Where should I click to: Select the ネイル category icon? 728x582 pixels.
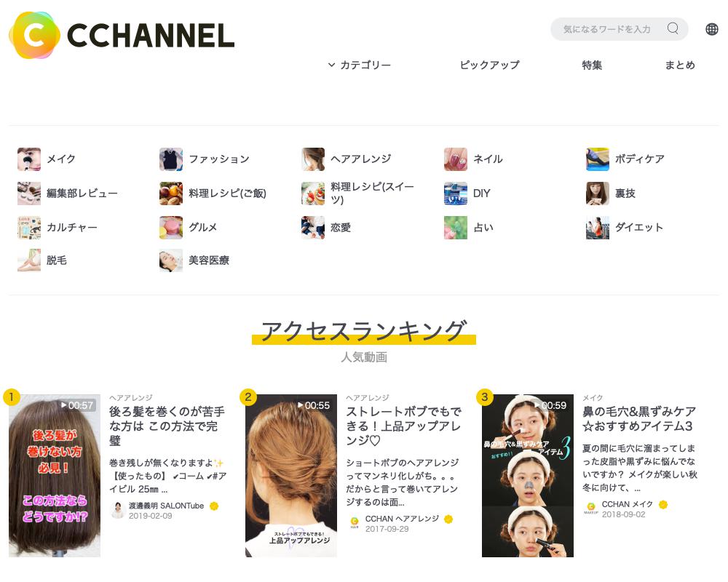[x=456, y=159]
